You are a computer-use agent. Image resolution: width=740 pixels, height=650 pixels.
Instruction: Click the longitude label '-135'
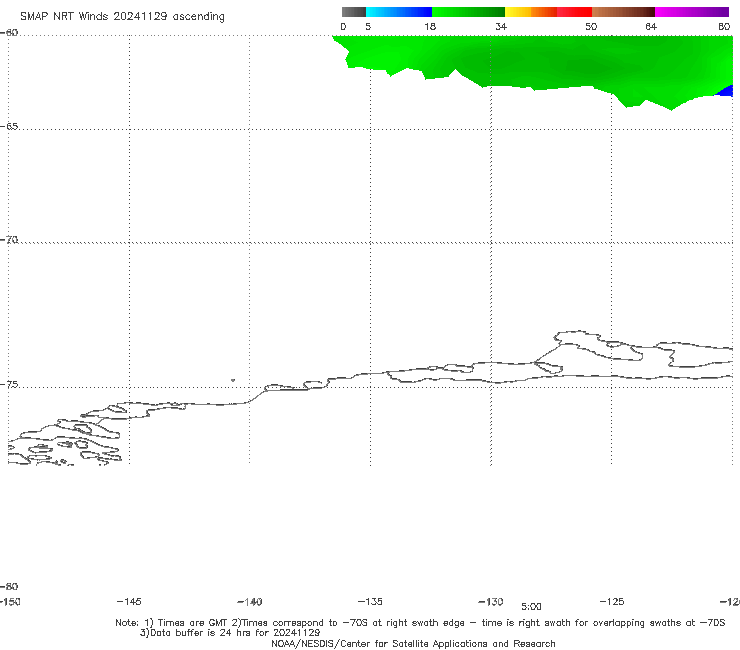tap(370, 602)
